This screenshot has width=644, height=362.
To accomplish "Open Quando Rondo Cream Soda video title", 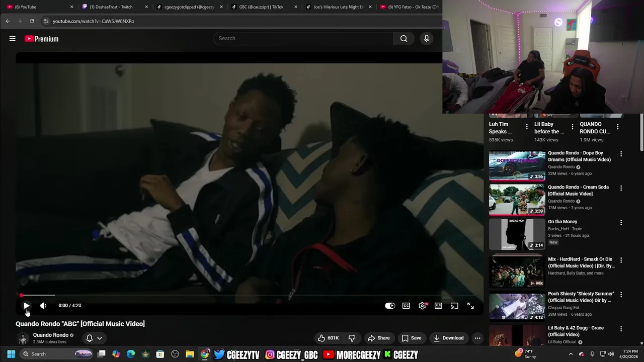I will (x=578, y=190).
